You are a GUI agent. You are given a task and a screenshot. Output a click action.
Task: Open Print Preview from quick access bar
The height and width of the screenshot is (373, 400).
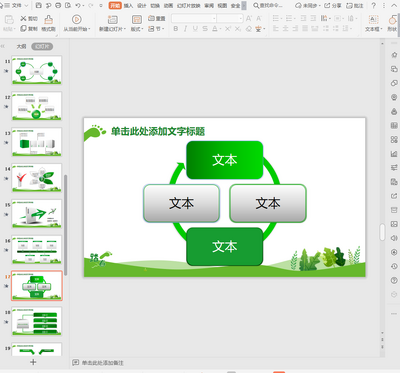(68, 6)
